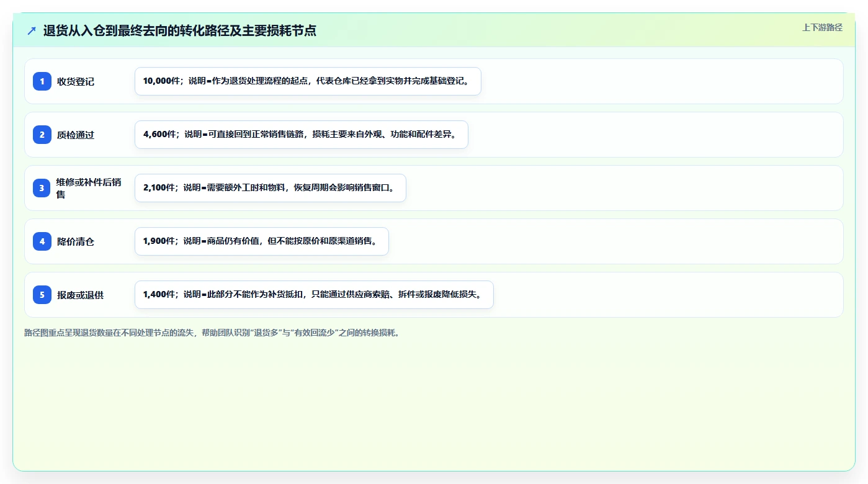The height and width of the screenshot is (484, 868).
Task: Click the 质检通过 step label
Action: pos(76,135)
